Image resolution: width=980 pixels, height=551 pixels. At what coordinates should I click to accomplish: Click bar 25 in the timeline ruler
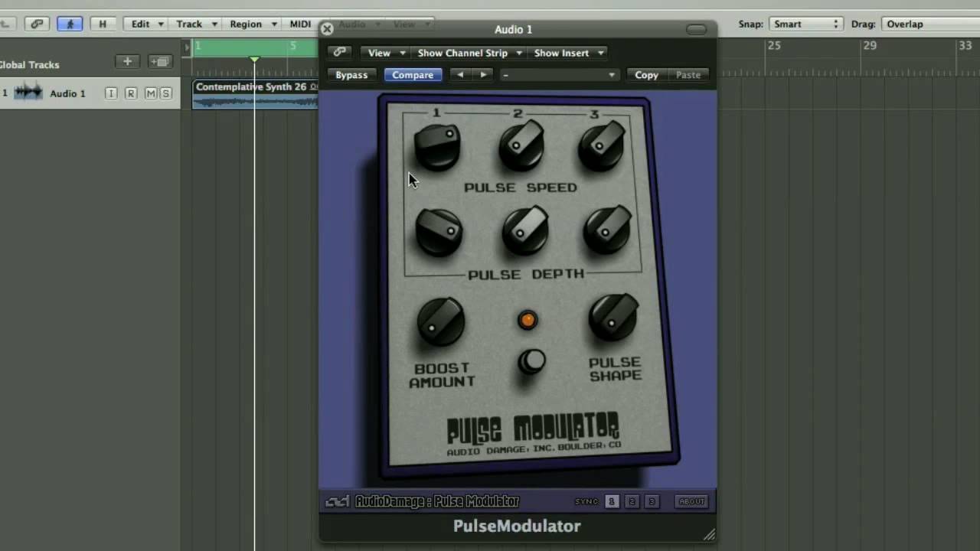tap(775, 46)
